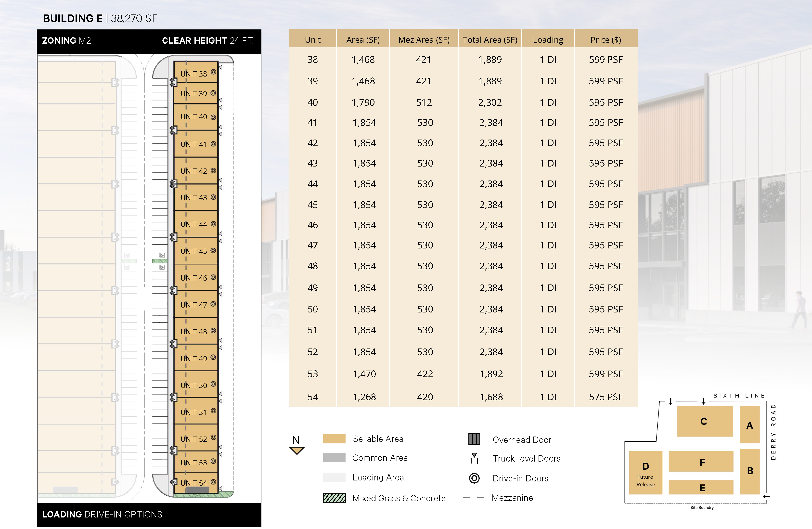Image resolution: width=812 pixels, height=529 pixels.
Task: Click the Unit column header
Action: point(312,39)
